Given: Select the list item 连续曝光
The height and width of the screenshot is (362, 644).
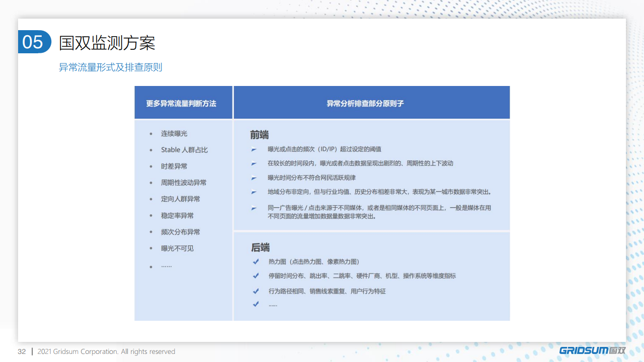Looking at the screenshot, I should pos(174,133).
